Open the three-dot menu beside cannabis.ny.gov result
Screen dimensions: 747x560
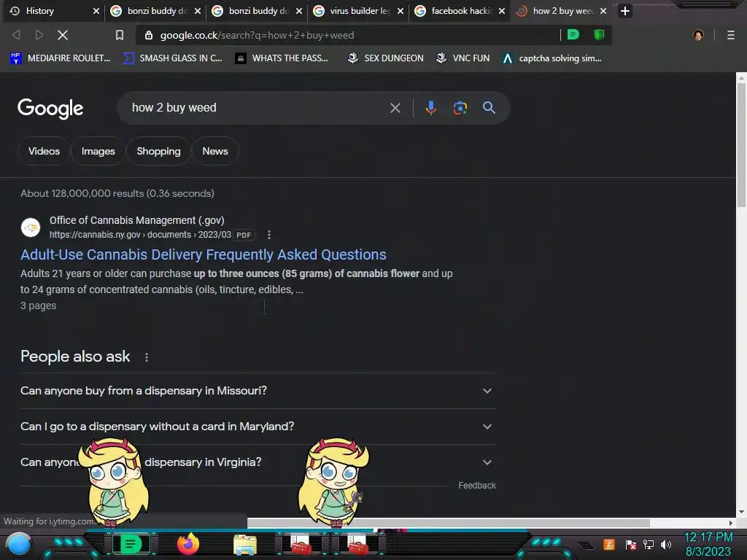point(269,235)
